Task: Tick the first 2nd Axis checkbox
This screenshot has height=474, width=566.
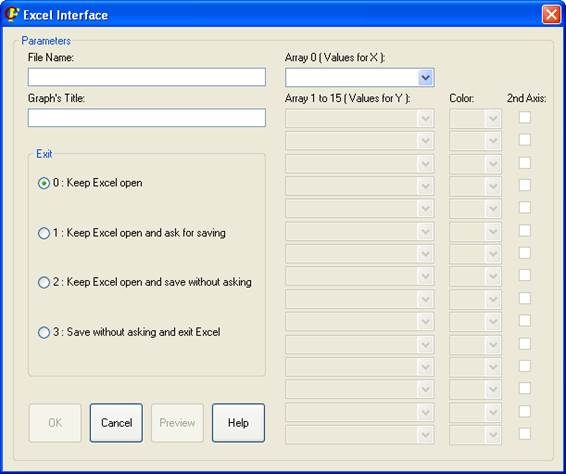Action: tap(524, 117)
